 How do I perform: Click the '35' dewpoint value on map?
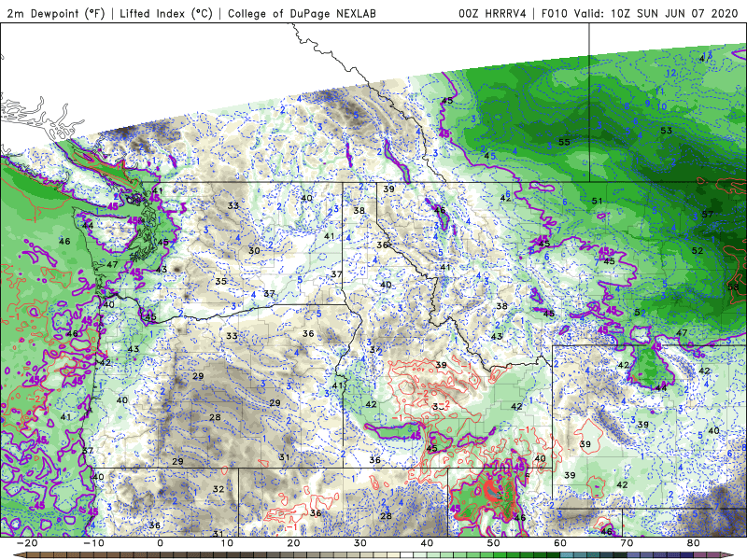click(x=220, y=282)
